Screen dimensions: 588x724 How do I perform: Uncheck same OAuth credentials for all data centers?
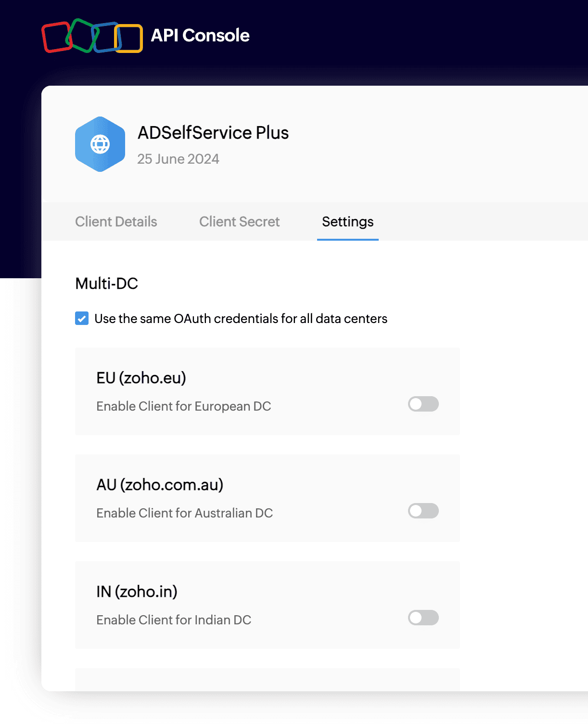(x=82, y=318)
